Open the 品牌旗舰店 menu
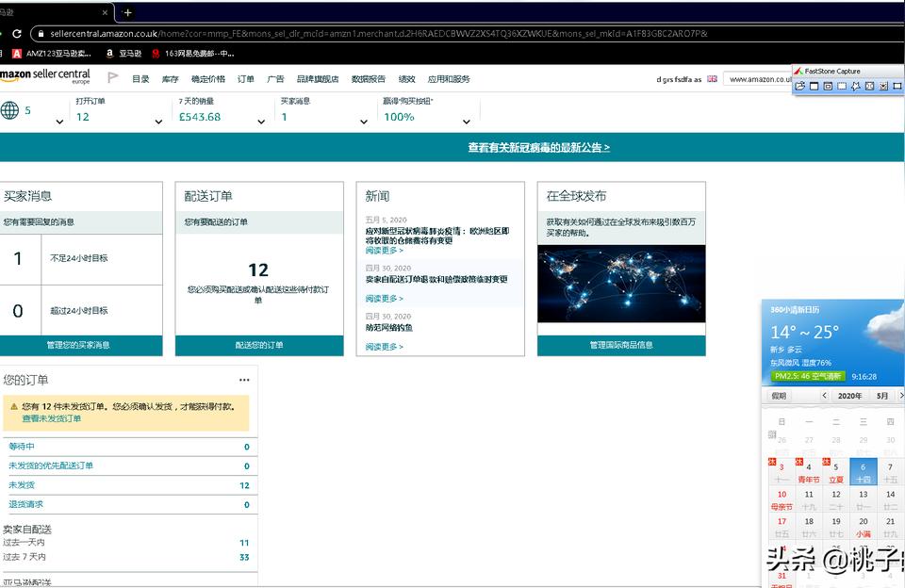 pyautogui.click(x=318, y=79)
